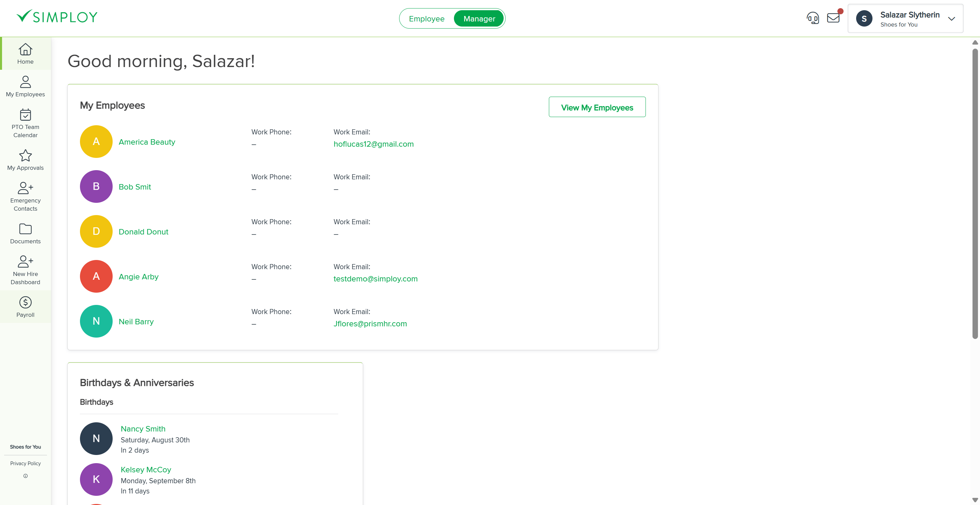Email hoflucas12@gmail.com for America Beauty

(374, 144)
